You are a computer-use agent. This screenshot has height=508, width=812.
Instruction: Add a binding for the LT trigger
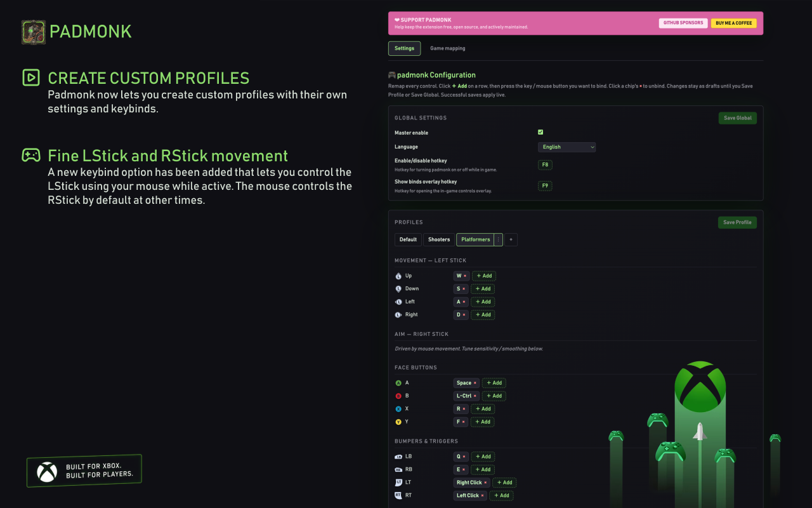coord(504,483)
